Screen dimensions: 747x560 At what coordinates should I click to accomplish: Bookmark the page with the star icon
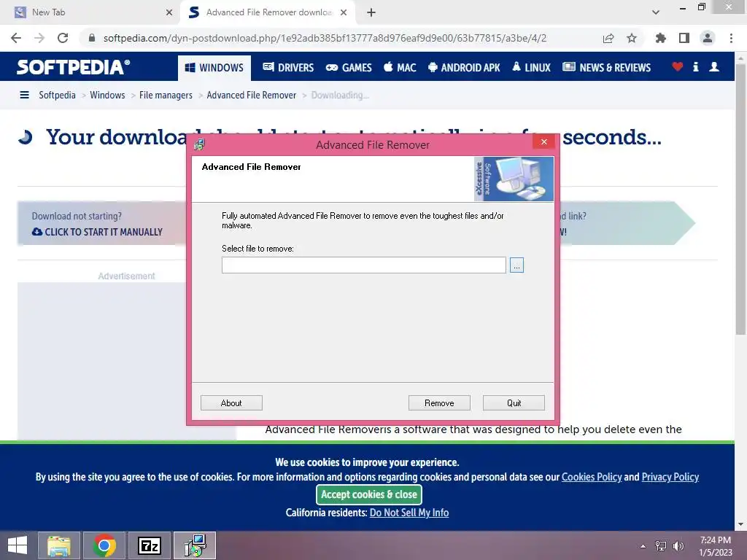point(631,38)
